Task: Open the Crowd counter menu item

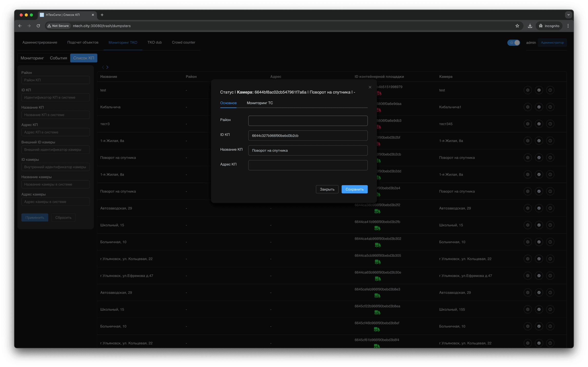Action: [183, 42]
